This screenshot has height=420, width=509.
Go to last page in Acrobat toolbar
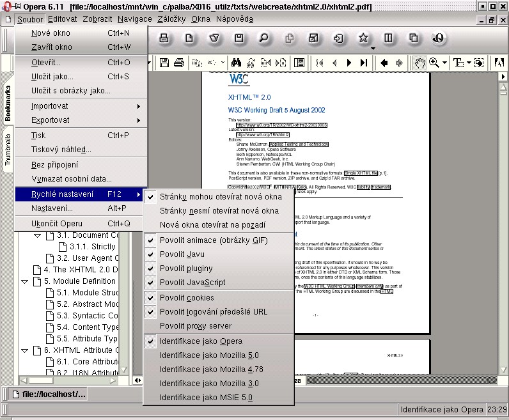(x=364, y=62)
